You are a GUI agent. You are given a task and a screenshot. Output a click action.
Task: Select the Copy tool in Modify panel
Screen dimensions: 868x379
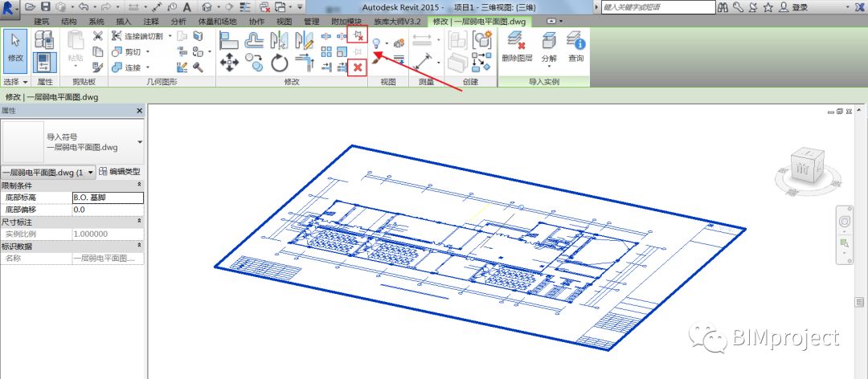tap(255, 63)
